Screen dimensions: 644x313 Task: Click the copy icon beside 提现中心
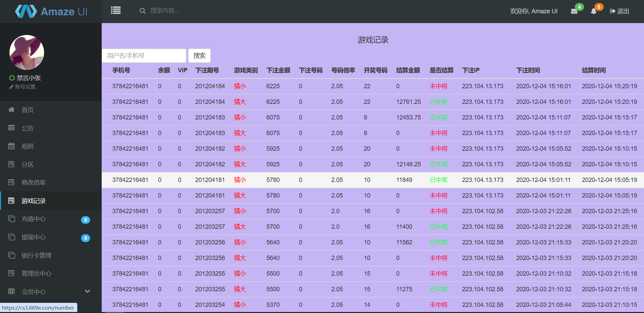[x=12, y=237]
